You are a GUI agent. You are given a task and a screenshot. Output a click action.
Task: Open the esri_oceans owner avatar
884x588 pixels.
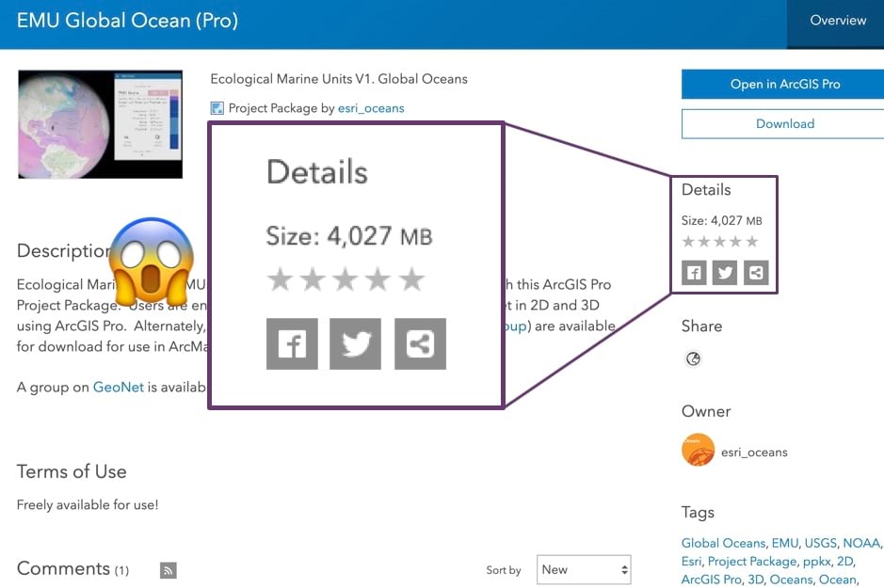coord(697,451)
